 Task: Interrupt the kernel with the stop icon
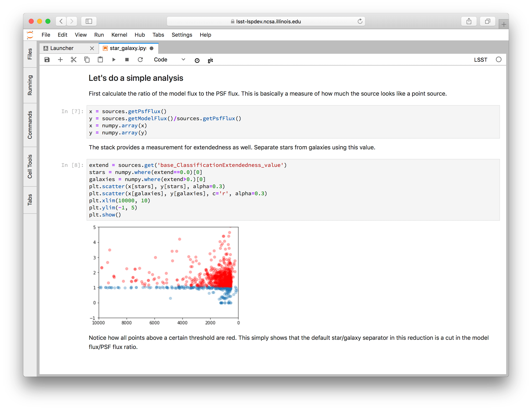[127, 60]
